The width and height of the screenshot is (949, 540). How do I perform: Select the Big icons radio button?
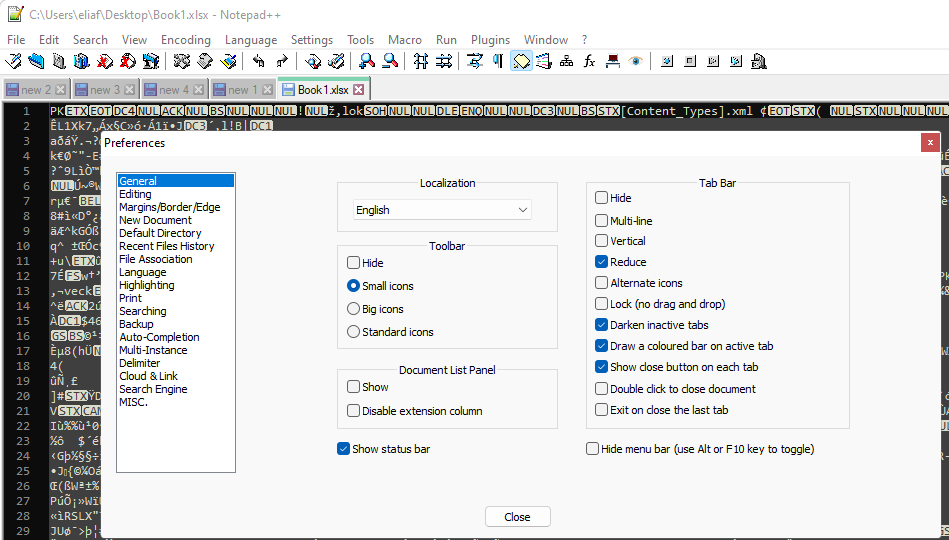pyautogui.click(x=353, y=309)
